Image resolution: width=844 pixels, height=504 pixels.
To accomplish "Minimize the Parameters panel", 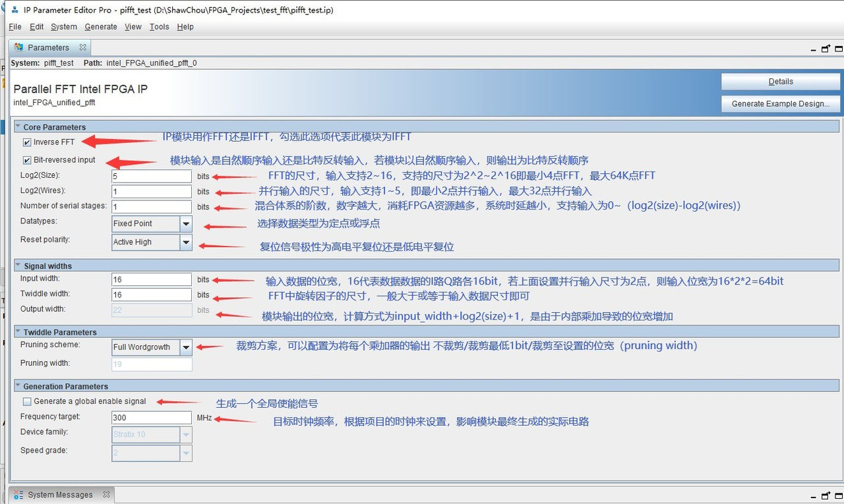I will [x=814, y=49].
